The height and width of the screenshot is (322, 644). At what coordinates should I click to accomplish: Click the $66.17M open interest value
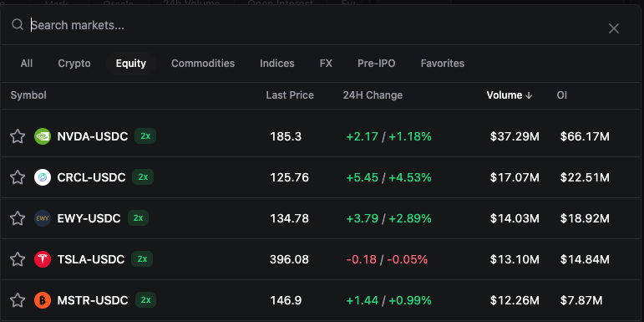point(585,136)
